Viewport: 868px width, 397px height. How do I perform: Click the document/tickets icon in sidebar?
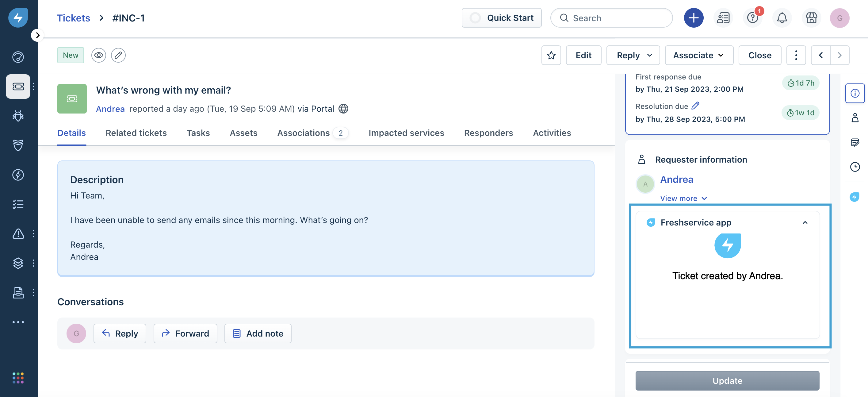[18, 86]
